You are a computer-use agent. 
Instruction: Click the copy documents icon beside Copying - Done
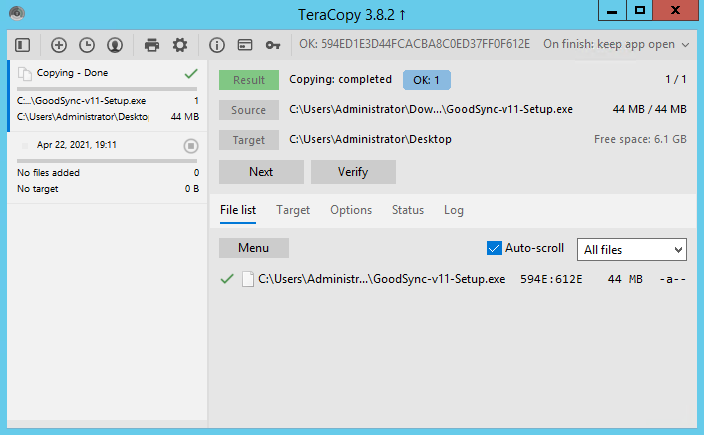click(25, 74)
